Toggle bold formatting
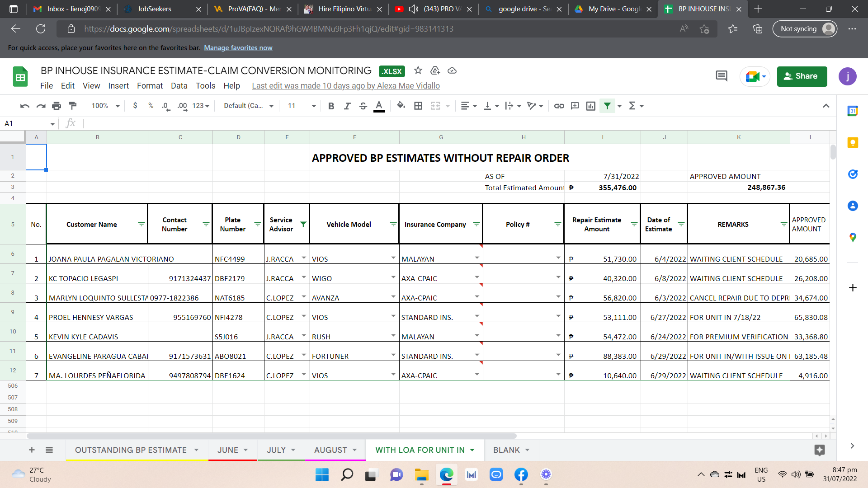 [331, 106]
